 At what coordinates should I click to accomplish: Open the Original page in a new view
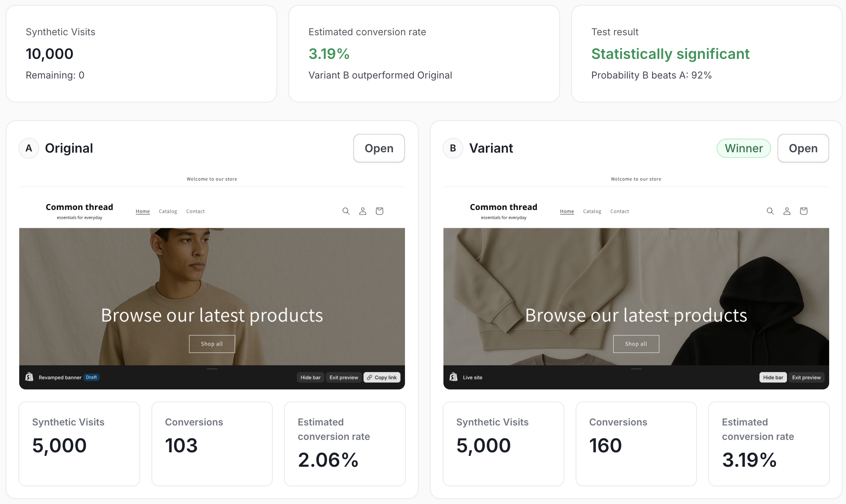(x=379, y=148)
